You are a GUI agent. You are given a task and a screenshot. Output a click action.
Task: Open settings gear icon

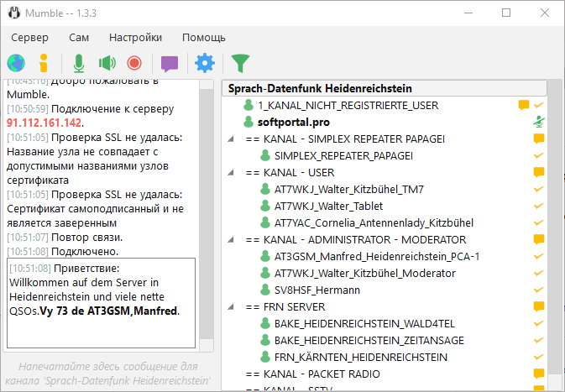pos(205,63)
